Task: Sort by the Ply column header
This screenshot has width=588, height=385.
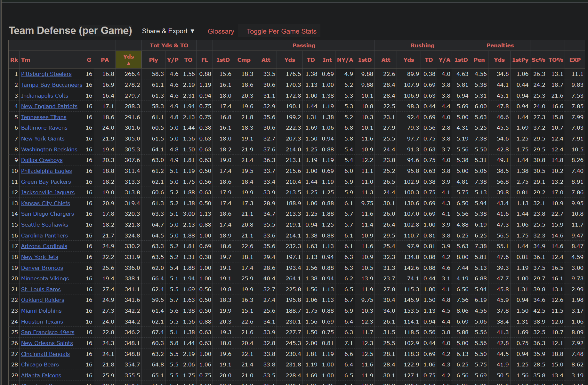Action: click(x=153, y=60)
